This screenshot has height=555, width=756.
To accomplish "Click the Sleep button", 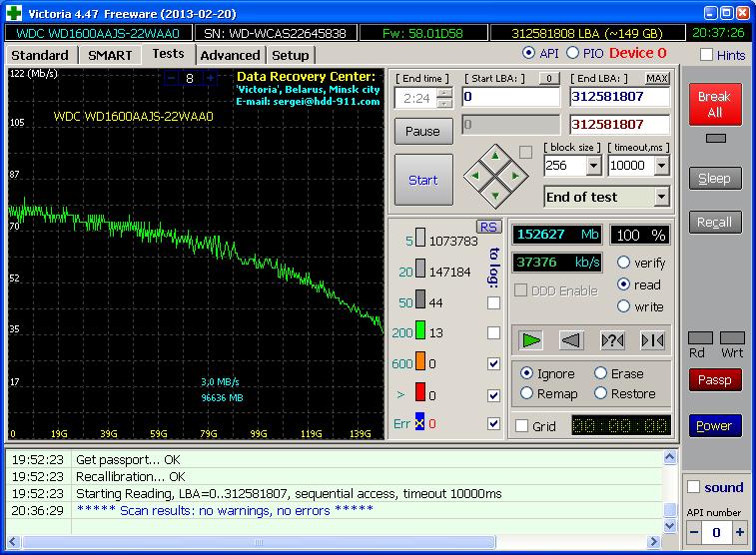I will 715,179.
